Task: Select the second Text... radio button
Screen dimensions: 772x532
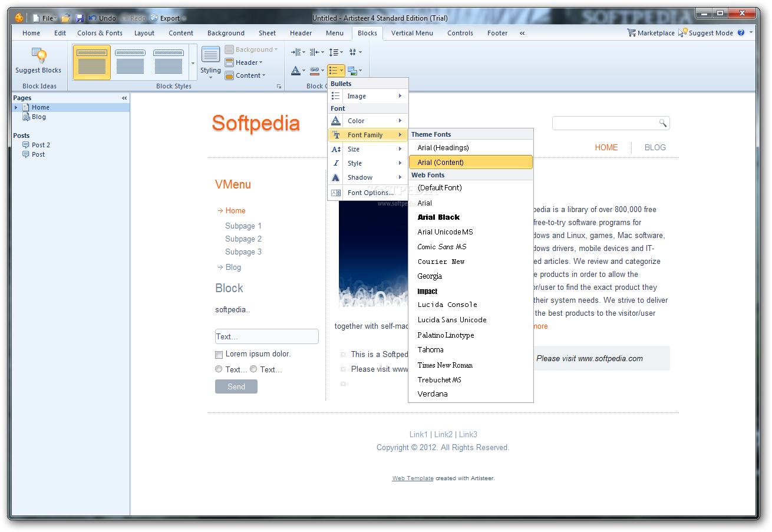Action: click(x=253, y=369)
